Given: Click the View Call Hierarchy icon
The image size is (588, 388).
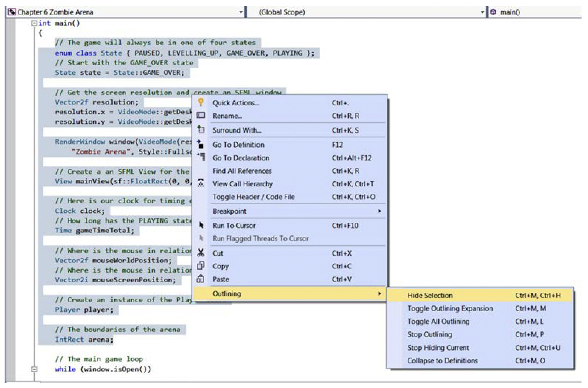Looking at the screenshot, I should (201, 183).
